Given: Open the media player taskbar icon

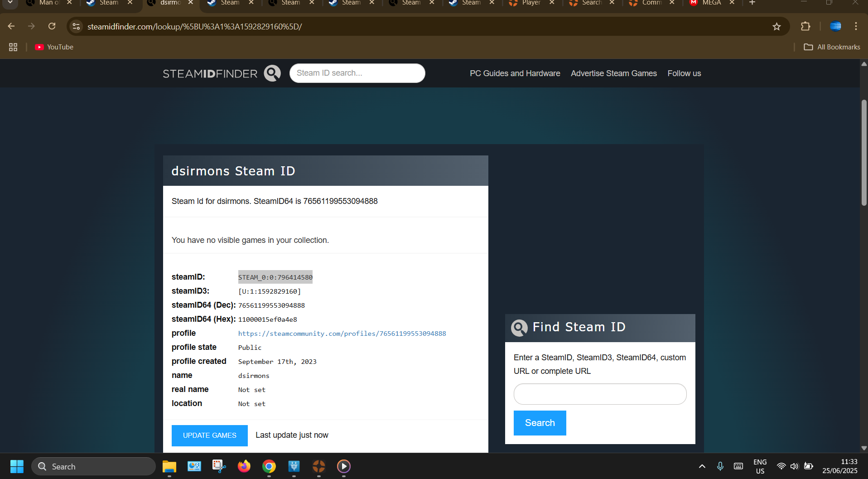Looking at the screenshot, I should [344, 466].
